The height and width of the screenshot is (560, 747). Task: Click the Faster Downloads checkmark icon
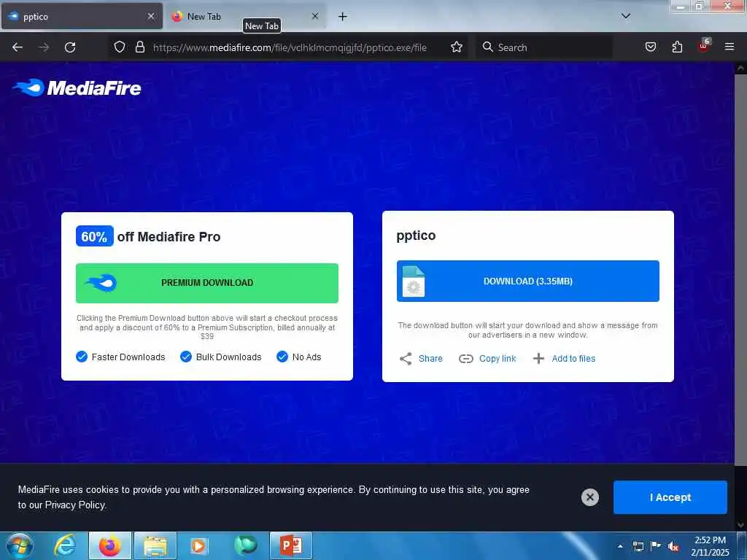[x=82, y=357]
